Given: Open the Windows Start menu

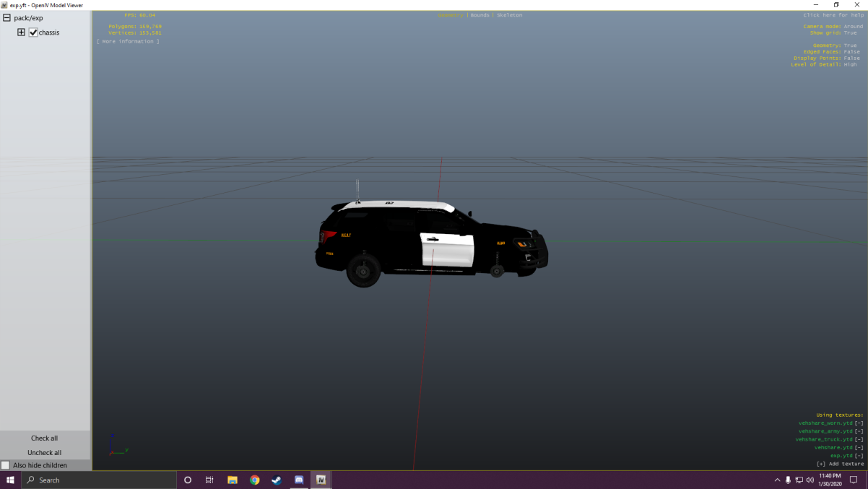Looking at the screenshot, I should coord(10,480).
